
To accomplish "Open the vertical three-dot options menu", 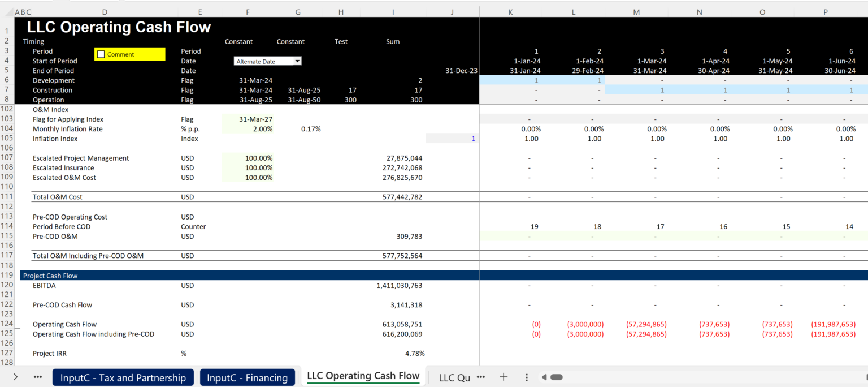I will pyautogui.click(x=526, y=377).
